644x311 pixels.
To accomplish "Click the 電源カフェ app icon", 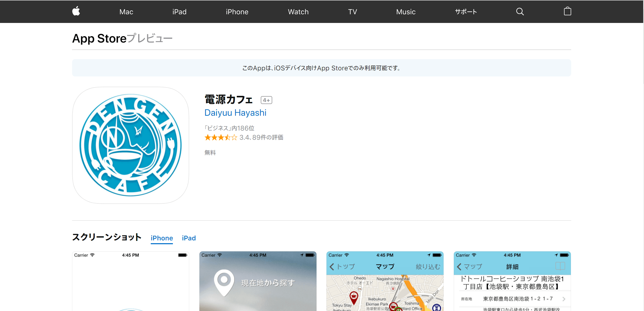I will [x=131, y=145].
